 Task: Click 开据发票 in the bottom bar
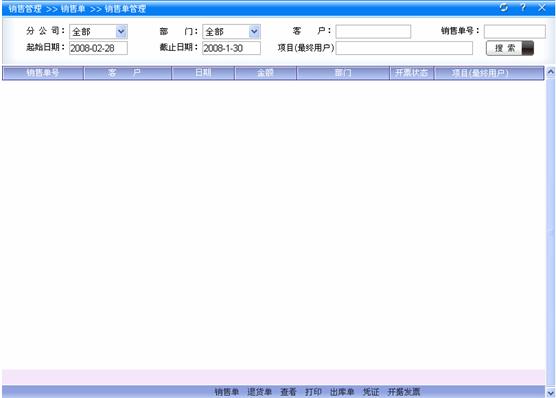click(x=404, y=392)
